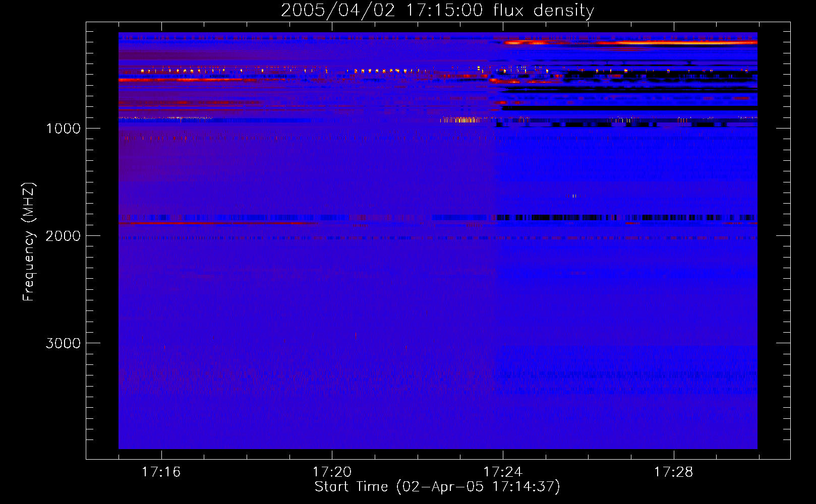Click the 'Start Time (02-Apr-05 17:14:37)' x-axis label

(437, 487)
